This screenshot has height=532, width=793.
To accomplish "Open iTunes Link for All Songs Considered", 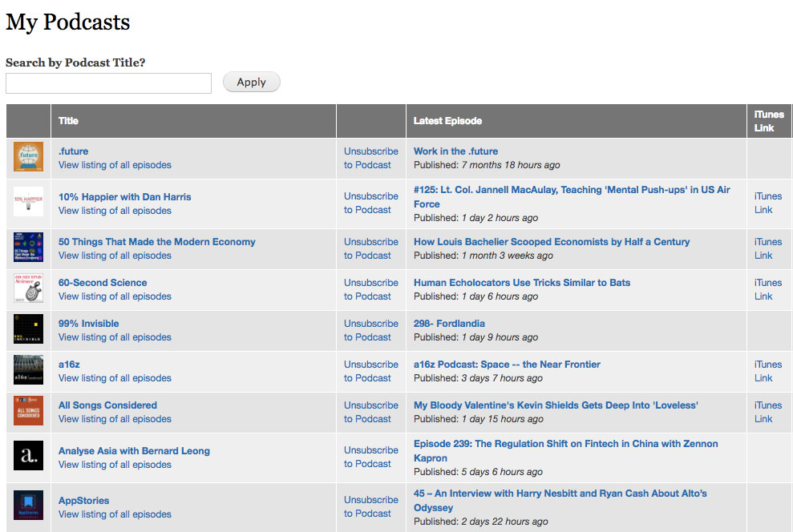I will [767, 413].
